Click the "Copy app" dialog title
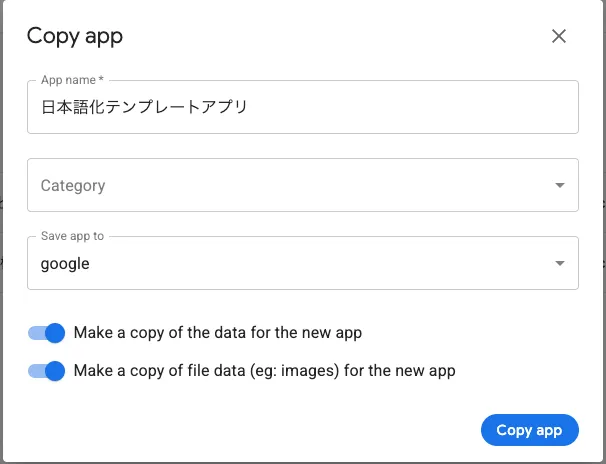 click(x=75, y=37)
